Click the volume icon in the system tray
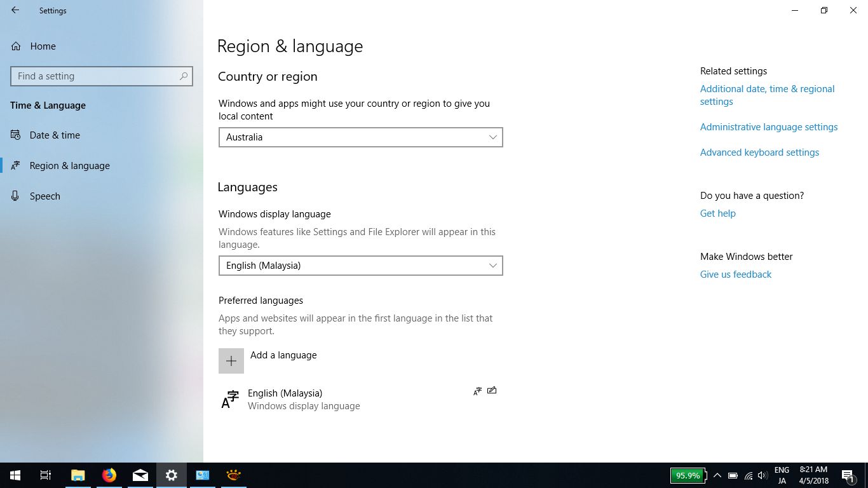Image resolution: width=868 pixels, height=488 pixels. (x=762, y=475)
